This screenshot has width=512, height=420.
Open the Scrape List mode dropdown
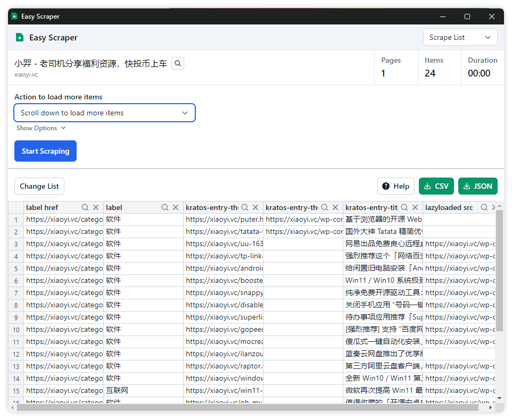460,38
